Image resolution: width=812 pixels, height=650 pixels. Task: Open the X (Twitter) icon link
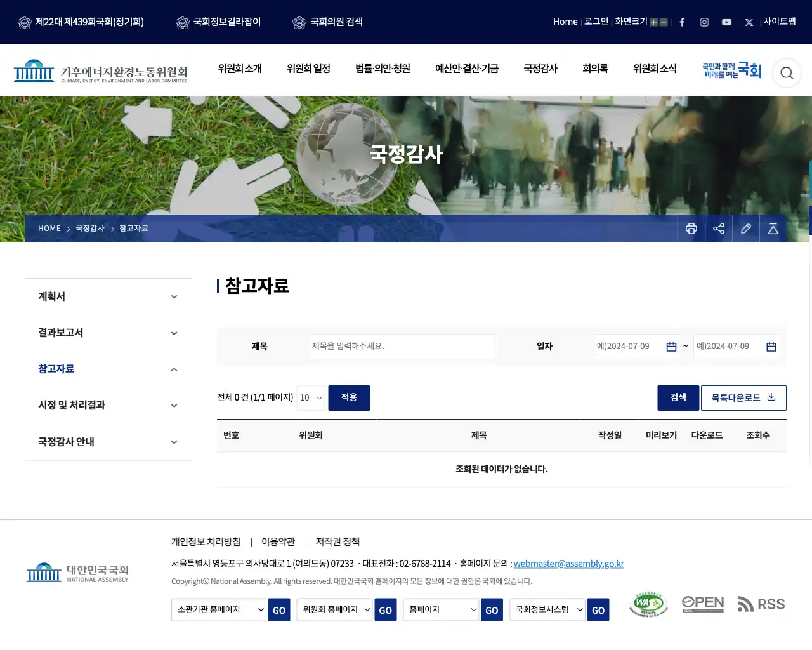(x=749, y=22)
